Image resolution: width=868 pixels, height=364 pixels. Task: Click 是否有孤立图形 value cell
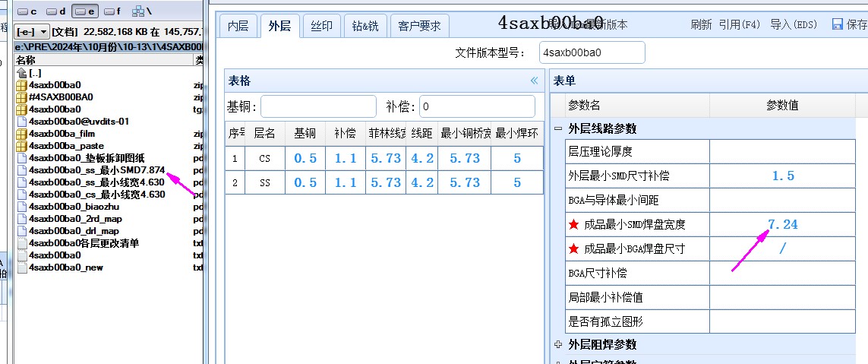click(783, 321)
